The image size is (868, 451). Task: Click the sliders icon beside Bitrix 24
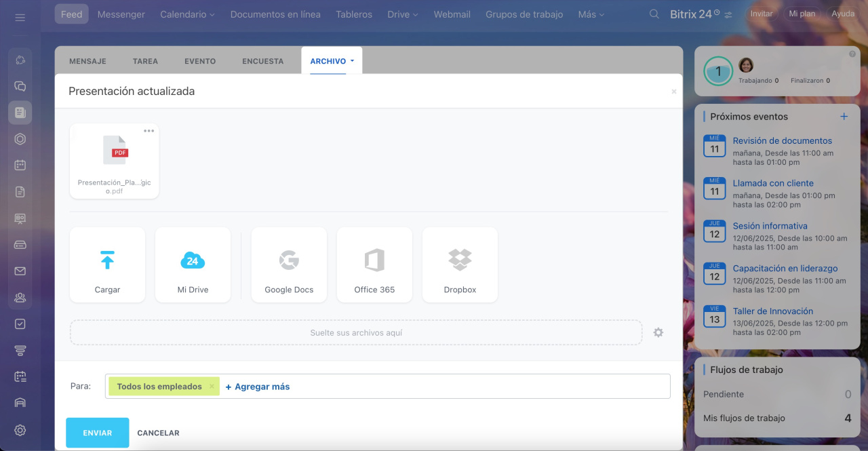click(728, 15)
